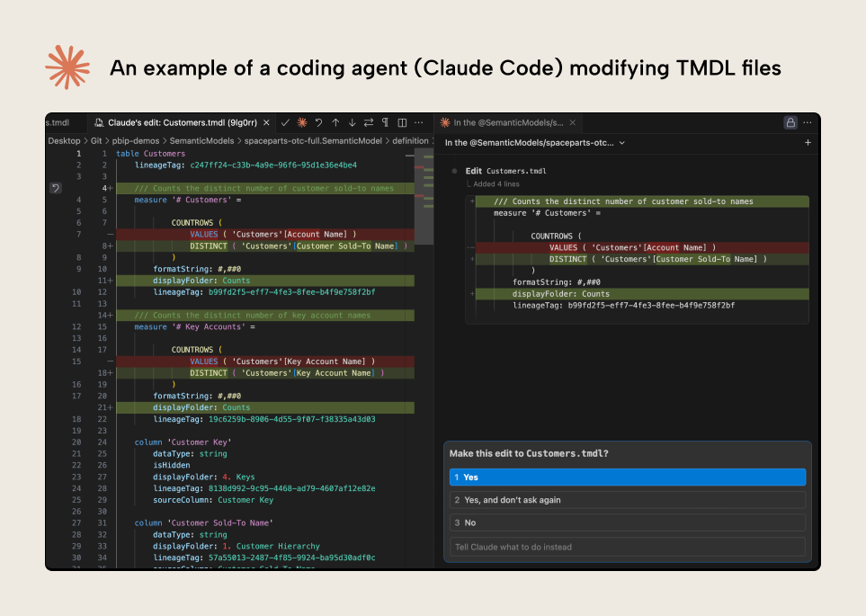Accept the changes via the checkmark icon
Viewport: 866px width, 616px height.
pos(285,122)
